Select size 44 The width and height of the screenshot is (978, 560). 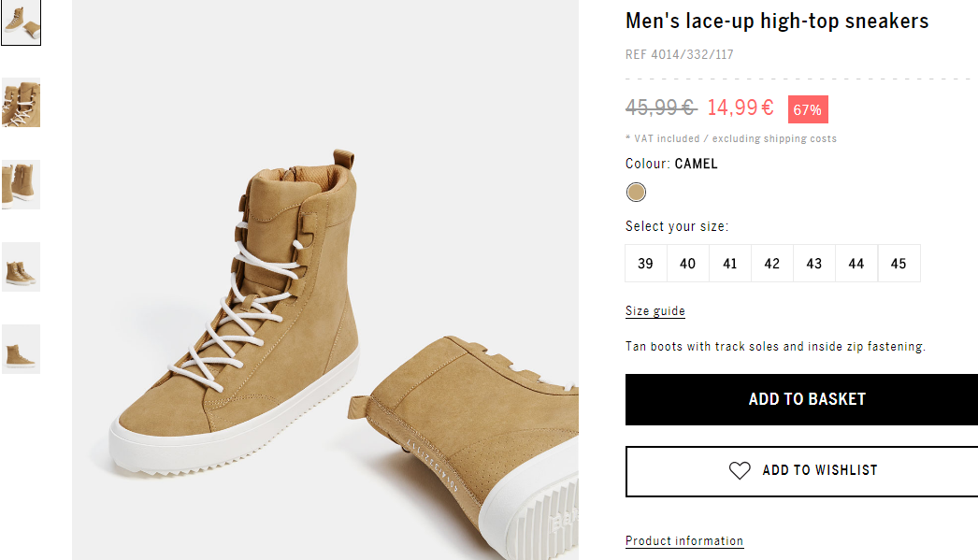[856, 263]
